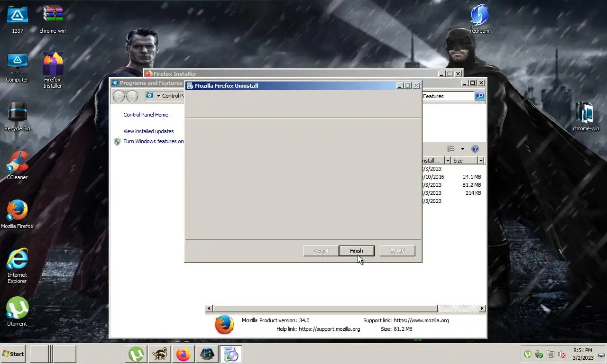Select the 24.1 MB size cell

tap(471, 177)
